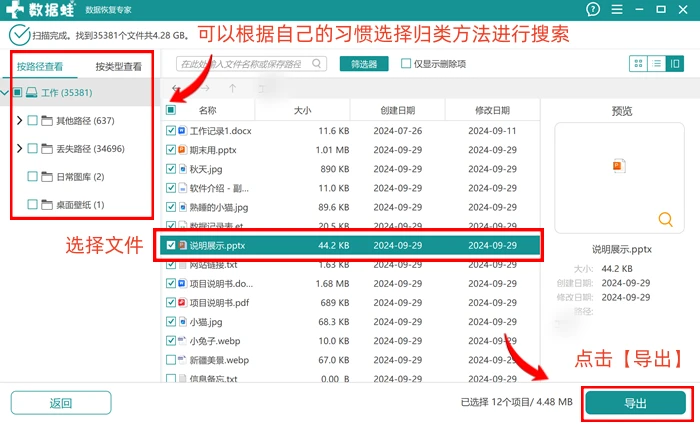Go up one level with up arrow
Screen dimensions: 700x424
pyautogui.click(x=232, y=88)
